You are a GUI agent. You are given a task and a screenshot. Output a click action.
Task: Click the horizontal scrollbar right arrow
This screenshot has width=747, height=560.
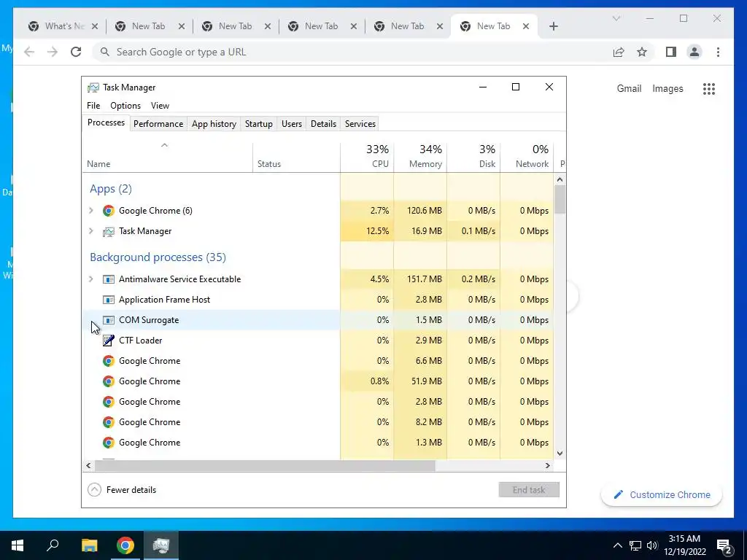pos(548,466)
